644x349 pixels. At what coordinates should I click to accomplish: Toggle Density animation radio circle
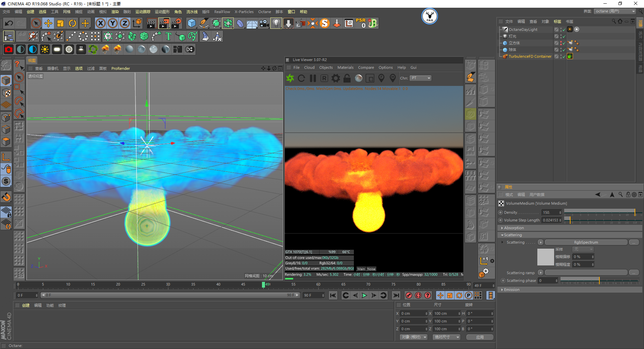[501, 212]
